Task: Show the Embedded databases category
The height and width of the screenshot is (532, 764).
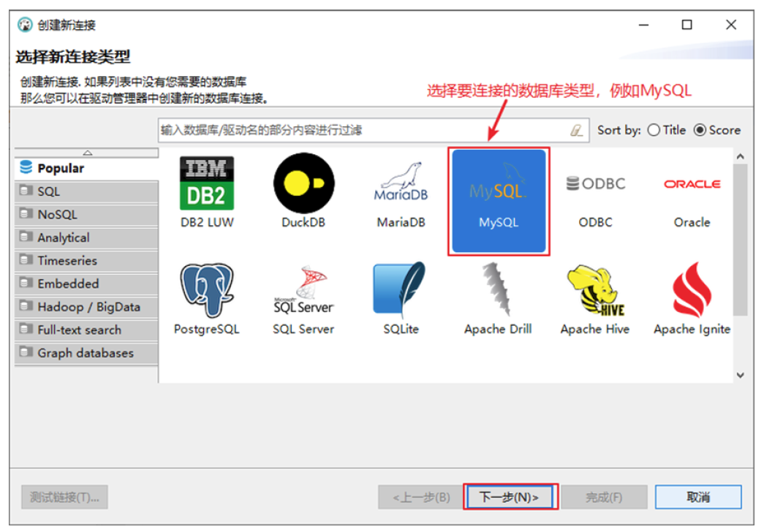Action: tap(87, 284)
